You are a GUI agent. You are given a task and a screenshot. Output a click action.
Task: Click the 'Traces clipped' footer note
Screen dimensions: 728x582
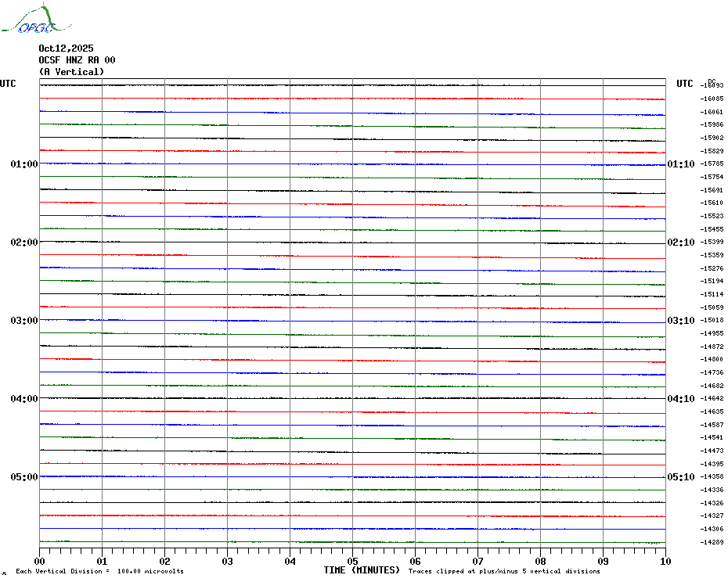tap(504, 572)
